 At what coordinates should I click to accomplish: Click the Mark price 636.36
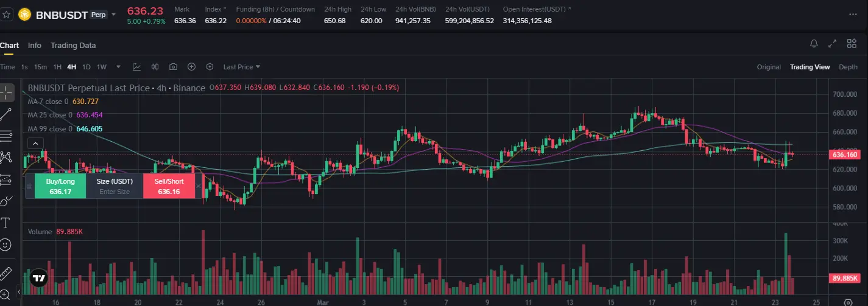point(185,21)
